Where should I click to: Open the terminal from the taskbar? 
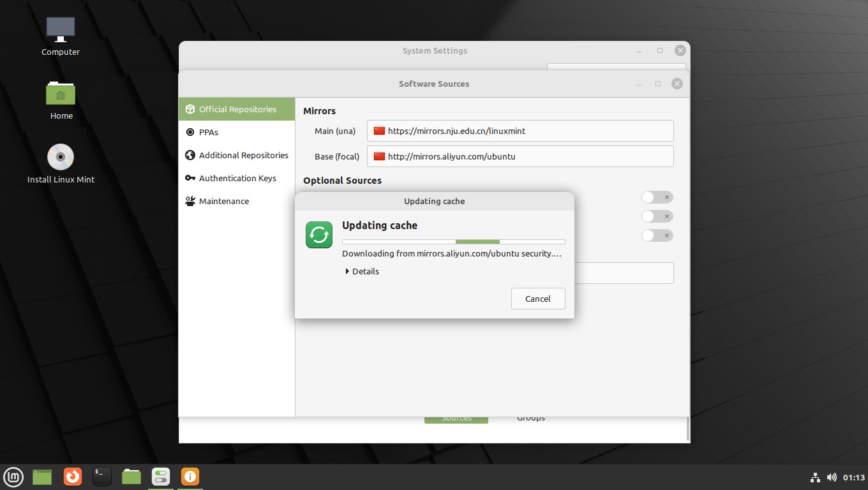pos(101,477)
